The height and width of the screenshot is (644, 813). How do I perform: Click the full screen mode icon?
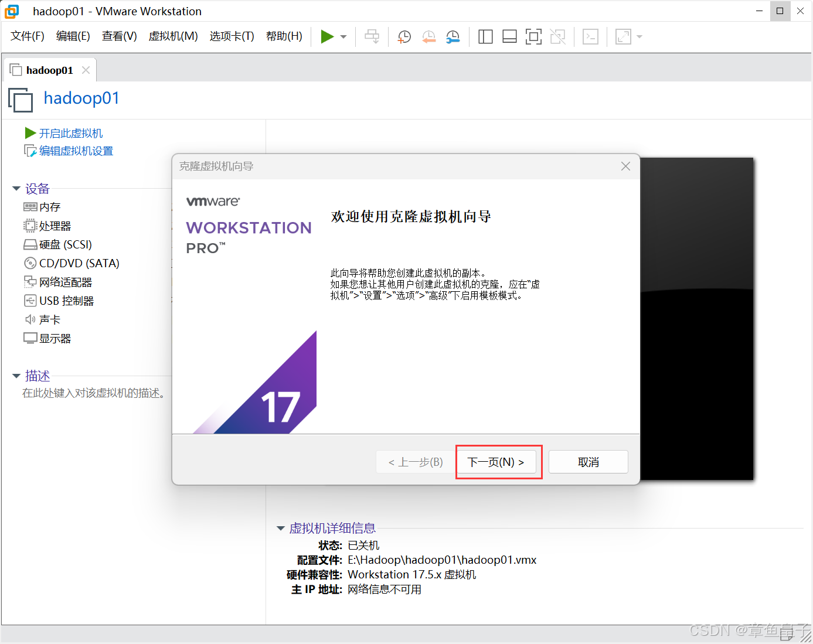click(533, 37)
